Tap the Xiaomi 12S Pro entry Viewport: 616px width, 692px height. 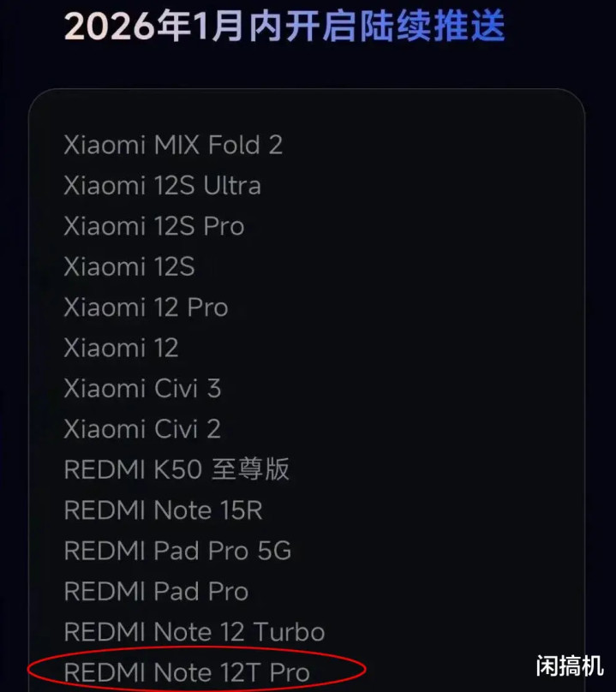point(154,226)
